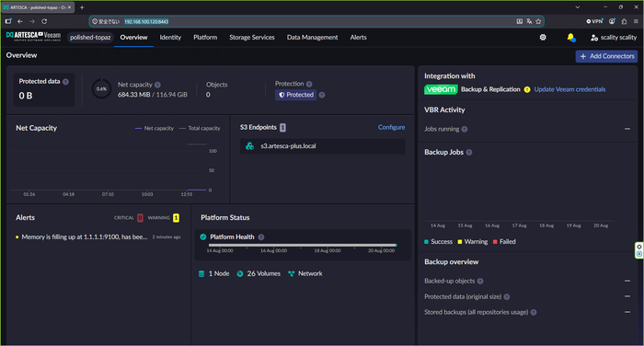Screen dimensions: 644x346
Task: Open Update Veeam credentials link
Action: (x=569, y=89)
